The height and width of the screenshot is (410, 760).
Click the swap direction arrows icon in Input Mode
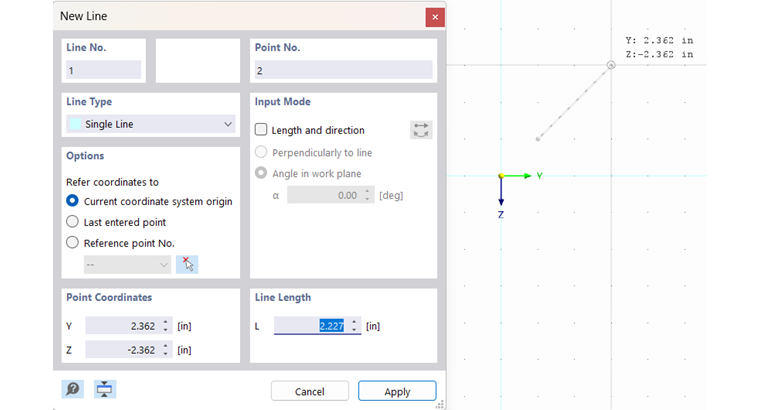tap(421, 130)
